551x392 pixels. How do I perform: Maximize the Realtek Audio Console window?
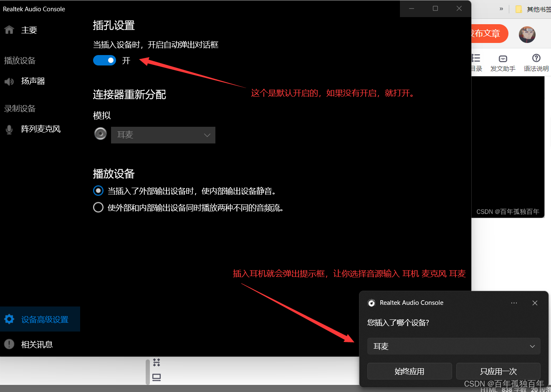point(435,8)
